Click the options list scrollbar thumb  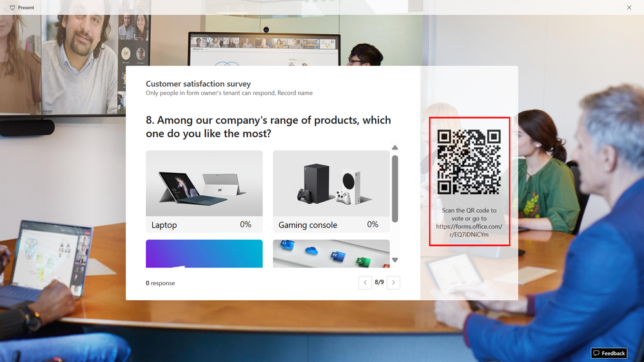[395, 189]
